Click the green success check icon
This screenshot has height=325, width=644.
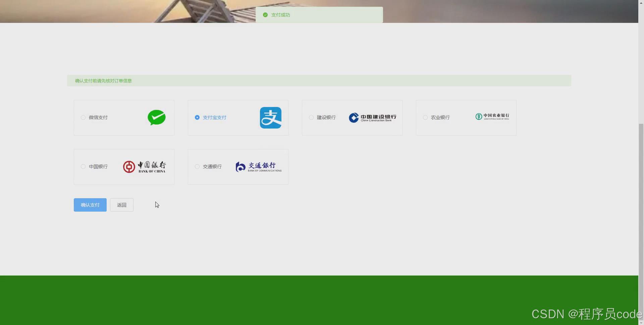coord(265,15)
